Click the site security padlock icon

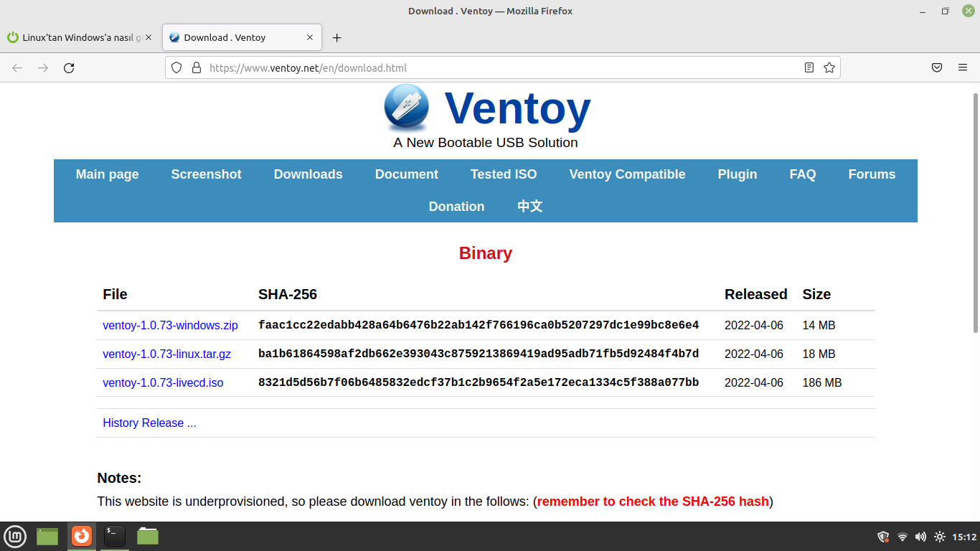(197, 67)
